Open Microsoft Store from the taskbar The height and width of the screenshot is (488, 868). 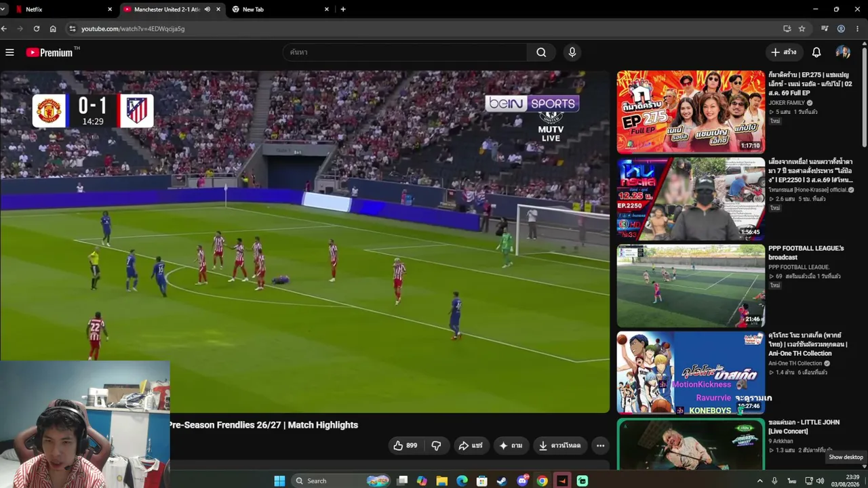tap(481, 481)
